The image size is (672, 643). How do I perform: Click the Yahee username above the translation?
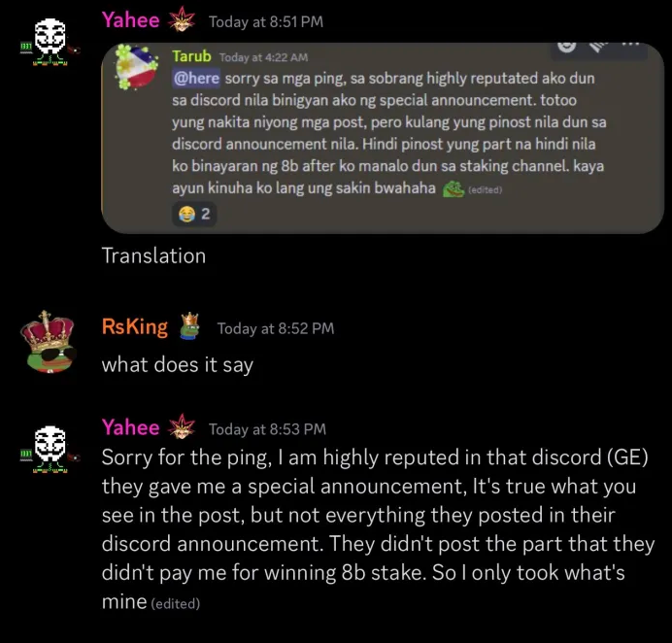131,19
